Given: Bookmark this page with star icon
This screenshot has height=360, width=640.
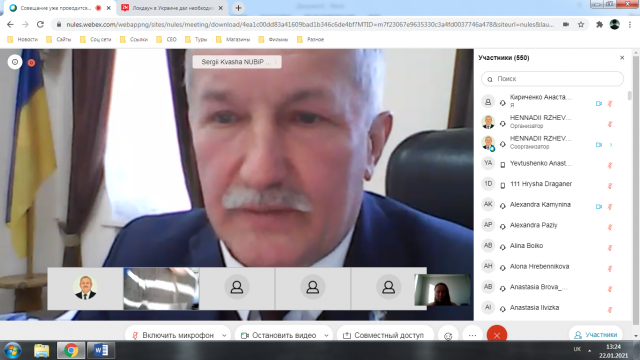Looking at the screenshot, I should tap(581, 24).
